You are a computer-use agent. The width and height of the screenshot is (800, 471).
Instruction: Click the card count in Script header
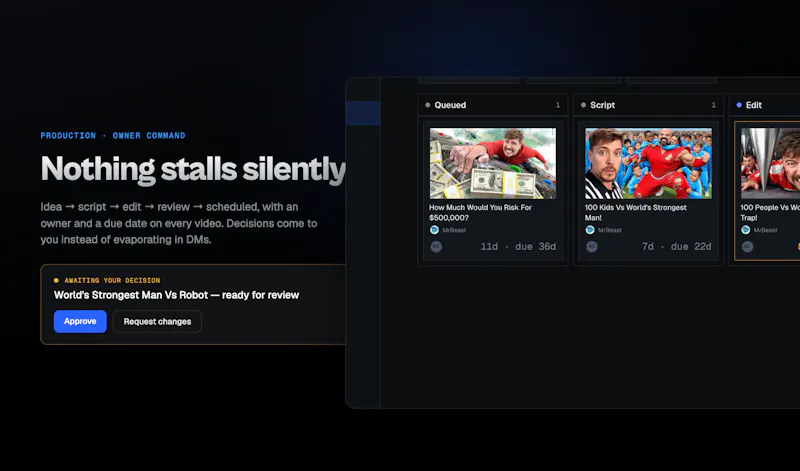tap(713, 105)
